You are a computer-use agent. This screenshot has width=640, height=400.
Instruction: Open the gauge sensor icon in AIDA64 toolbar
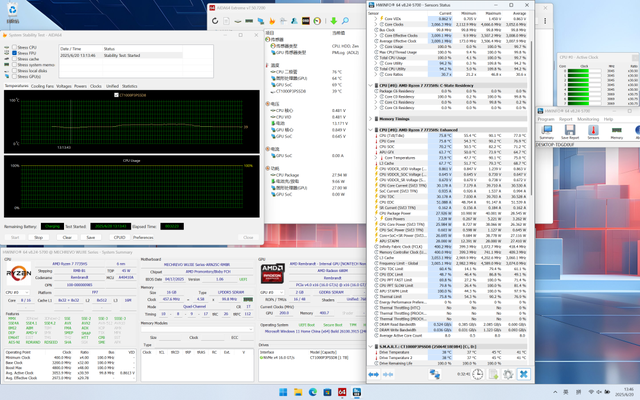317,21
